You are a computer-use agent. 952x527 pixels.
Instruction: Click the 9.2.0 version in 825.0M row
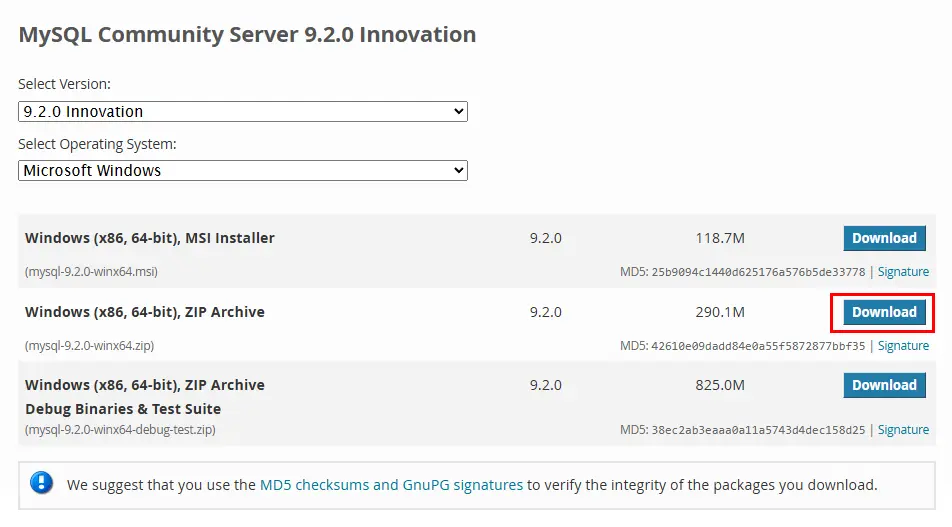(546, 385)
